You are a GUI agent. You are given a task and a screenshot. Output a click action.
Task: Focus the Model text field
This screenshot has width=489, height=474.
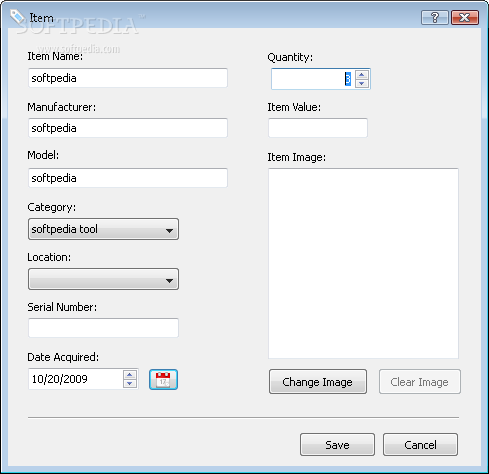point(128,178)
